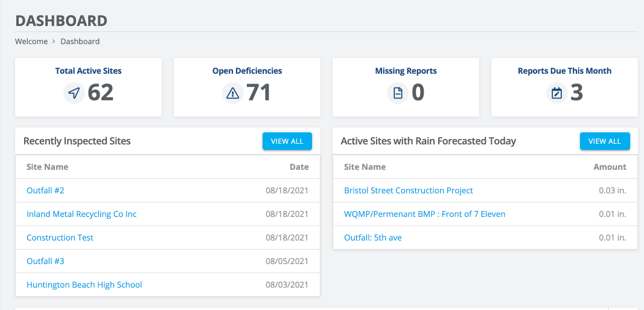
Task: Open the Outfall #3 site link
Action: [46, 260]
